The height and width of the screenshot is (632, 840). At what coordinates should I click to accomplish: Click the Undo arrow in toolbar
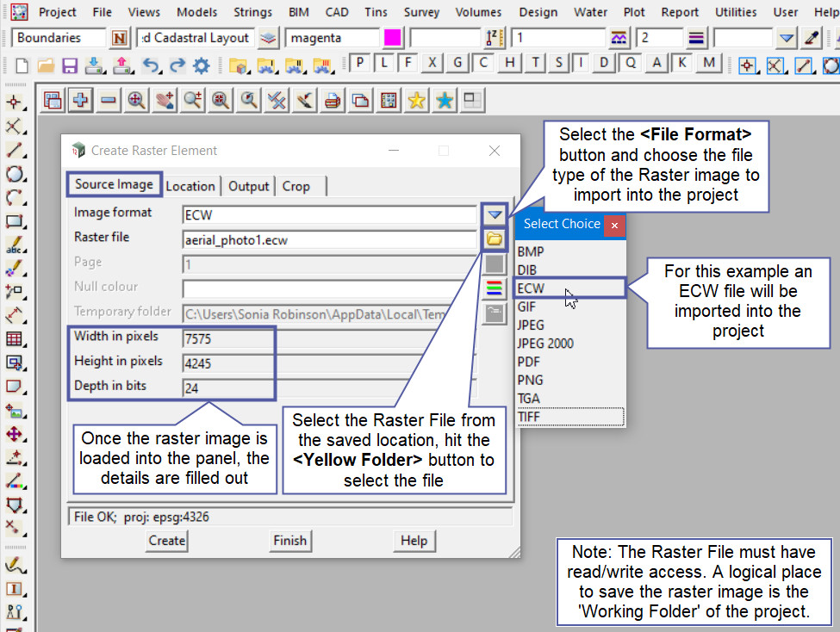(x=150, y=65)
